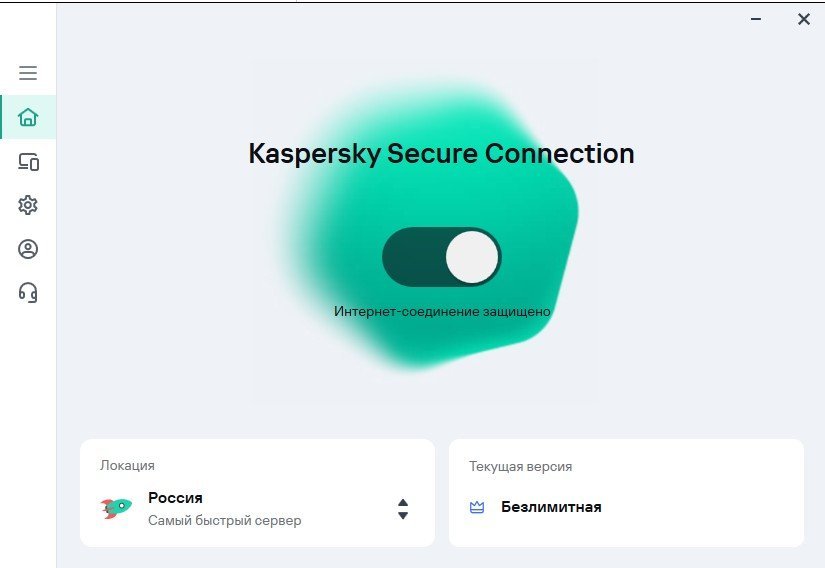Open the hamburger menu in the sidebar
The width and height of the screenshot is (825, 568).
(28, 73)
